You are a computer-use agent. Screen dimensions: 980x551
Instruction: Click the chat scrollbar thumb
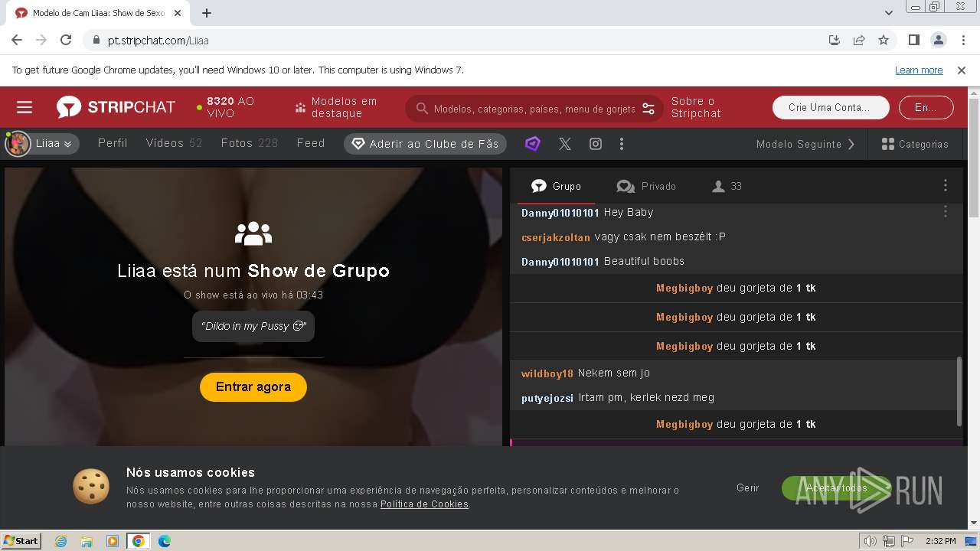(959, 390)
